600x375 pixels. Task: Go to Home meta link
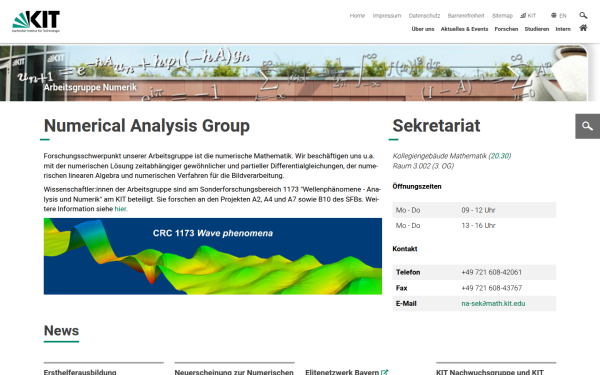357,16
